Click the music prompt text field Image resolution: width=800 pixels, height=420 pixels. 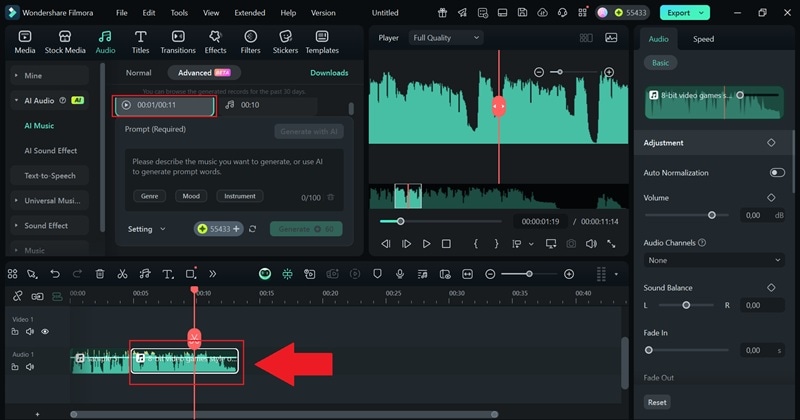click(234, 180)
